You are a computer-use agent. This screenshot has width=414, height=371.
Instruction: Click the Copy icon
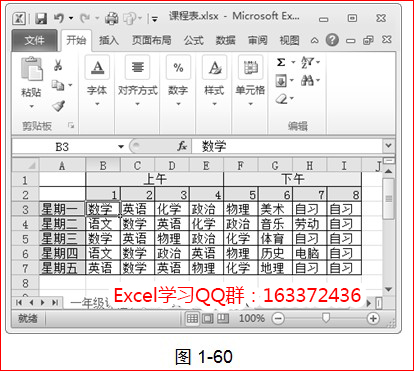(x=58, y=85)
